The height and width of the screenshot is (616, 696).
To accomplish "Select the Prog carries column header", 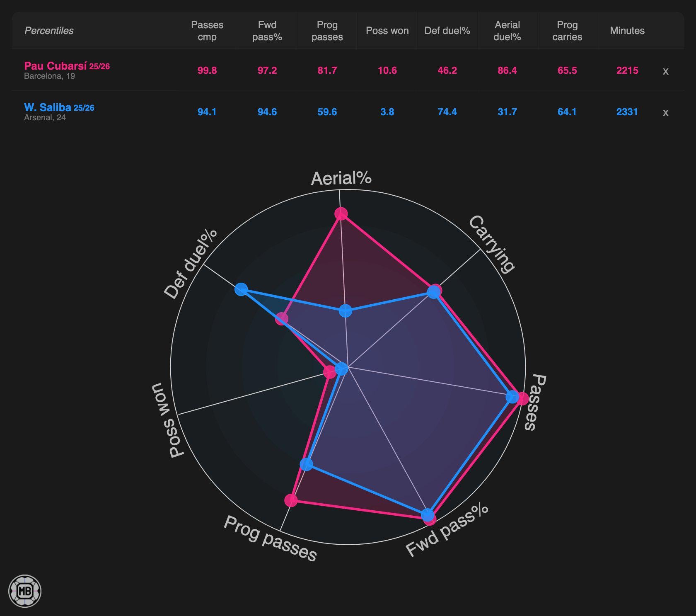I will (567, 31).
